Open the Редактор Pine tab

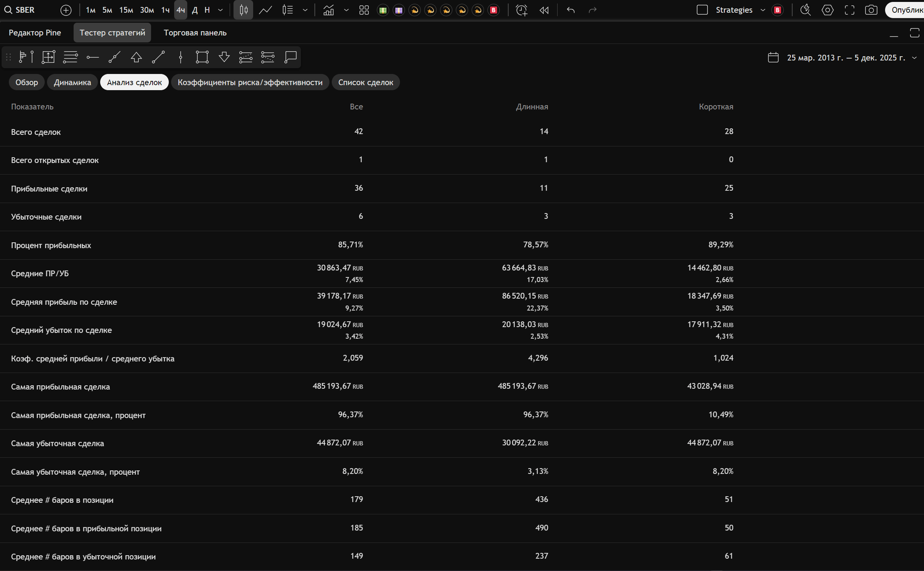pos(35,33)
